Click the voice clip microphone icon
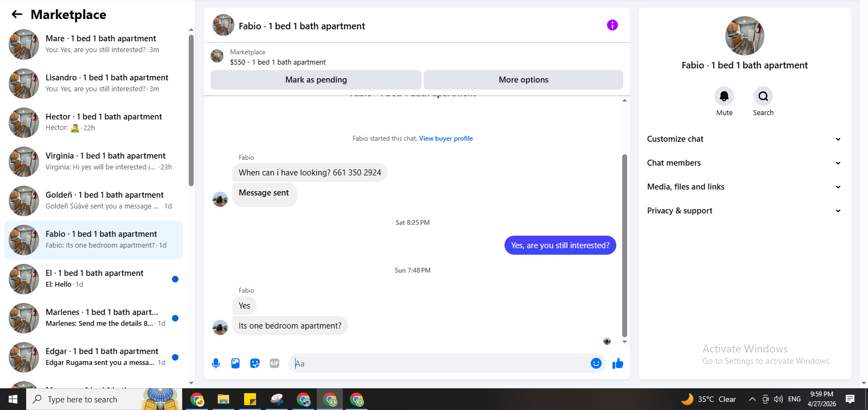Viewport: 868px width, 410px height. [x=216, y=363]
